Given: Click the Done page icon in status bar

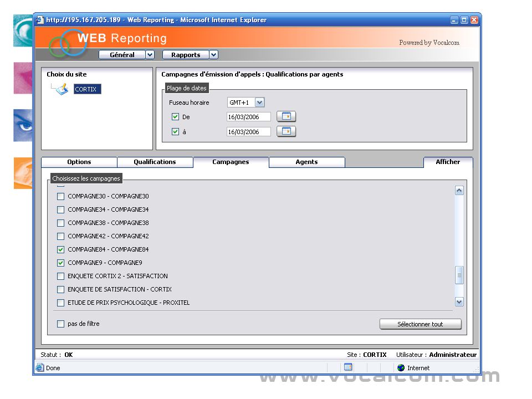Looking at the screenshot, I should click(40, 368).
